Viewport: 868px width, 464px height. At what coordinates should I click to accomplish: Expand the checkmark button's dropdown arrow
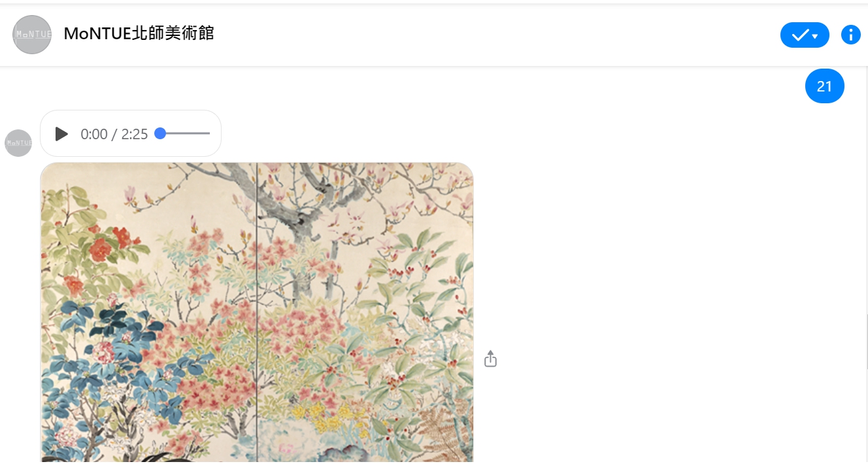pyautogui.click(x=816, y=36)
